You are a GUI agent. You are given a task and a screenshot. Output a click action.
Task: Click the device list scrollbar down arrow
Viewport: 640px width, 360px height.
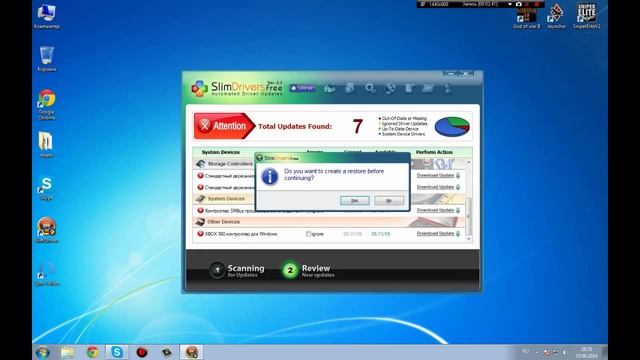[468, 239]
